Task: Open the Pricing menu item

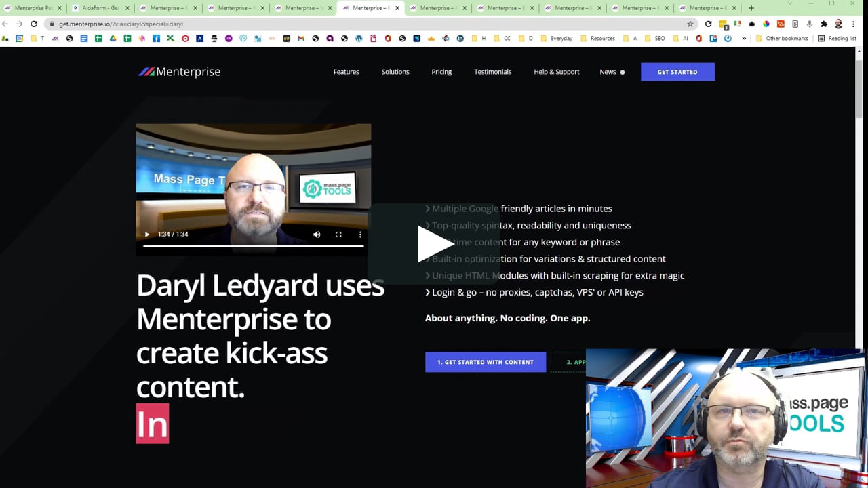Action: [441, 72]
